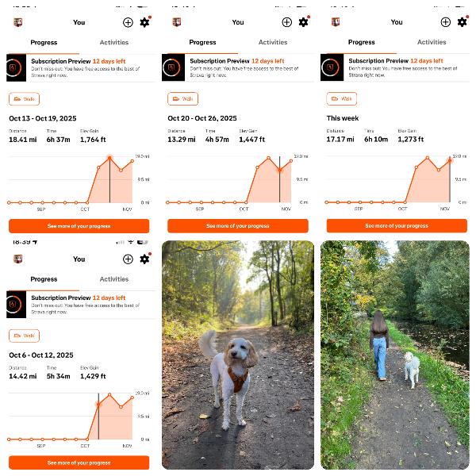Tap profile avatar in Oct 13 screen

(18, 22)
